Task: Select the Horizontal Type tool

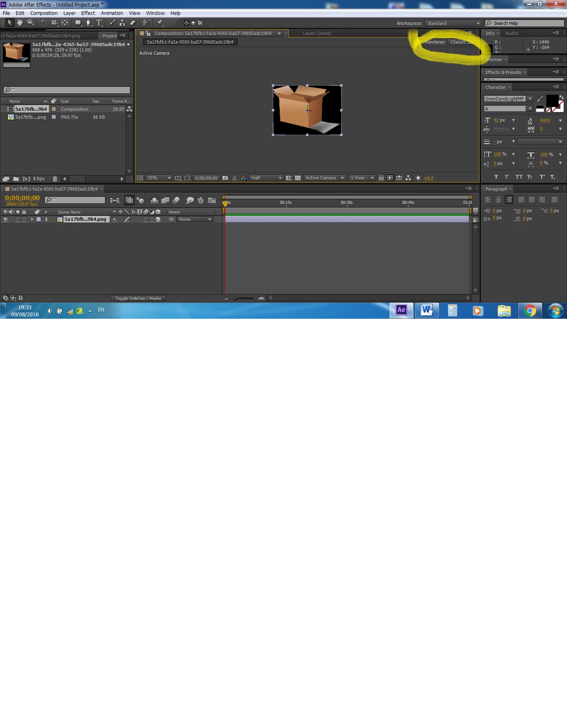Action: pyautogui.click(x=99, y=23)
